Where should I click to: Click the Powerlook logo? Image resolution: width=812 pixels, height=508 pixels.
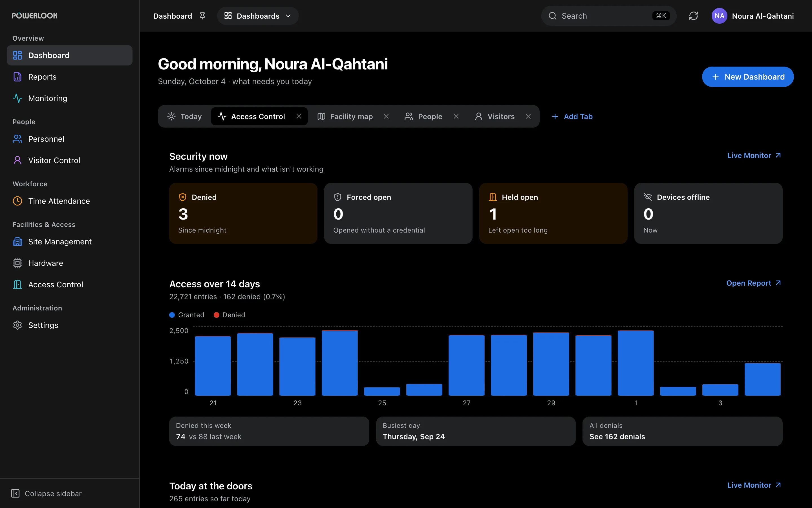coord(35,16)
